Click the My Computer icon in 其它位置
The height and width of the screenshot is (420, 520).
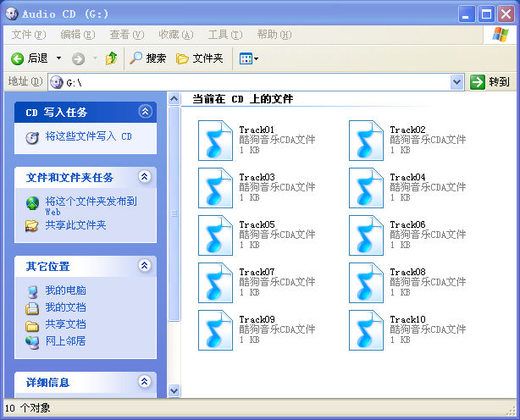click(32, 291)
